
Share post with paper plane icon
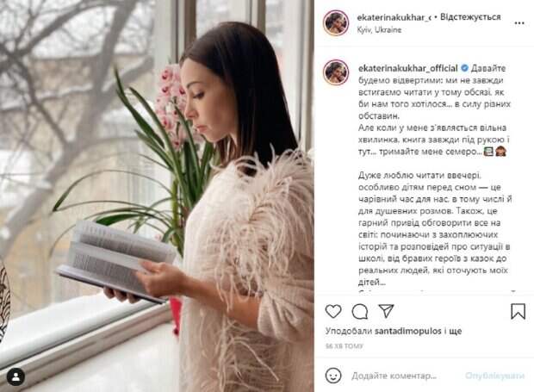click(x=386, y=311)
